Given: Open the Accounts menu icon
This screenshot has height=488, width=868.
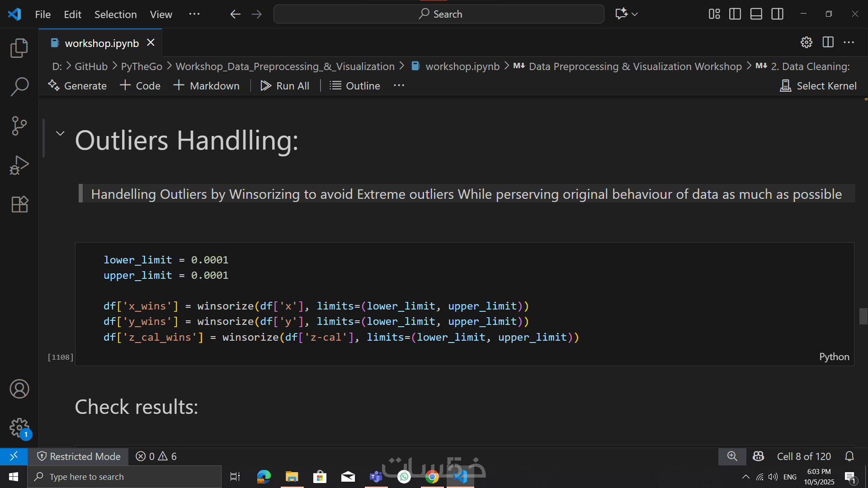Looking at the screenshot, I should [x=19, y=389].
